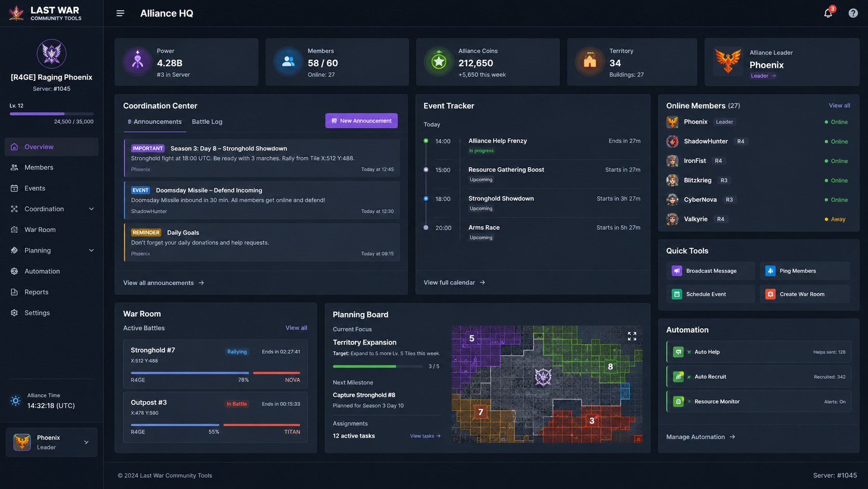Click the New Announcement button
The height and width of the screenshot is (489, 868).
(361, 121)
